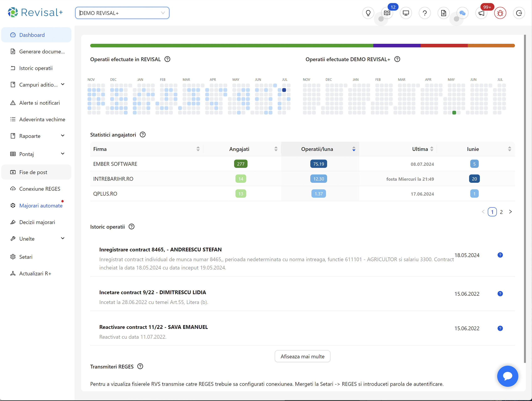
Task: Click the 277 employees badge for EMBER SOFTWARE
Action: pyautogui.click(x=240, y=164)
